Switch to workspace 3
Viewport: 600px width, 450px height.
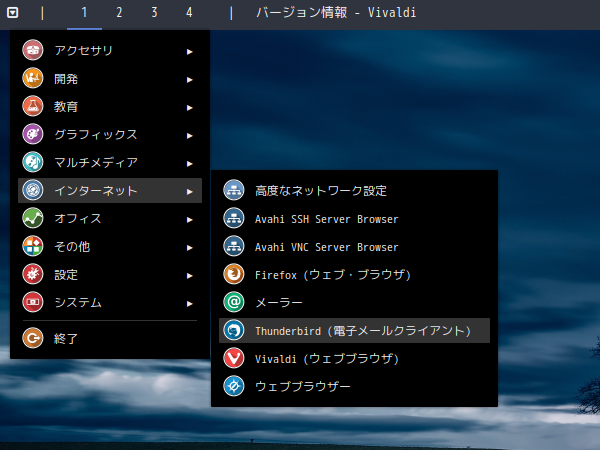point(154,13)
